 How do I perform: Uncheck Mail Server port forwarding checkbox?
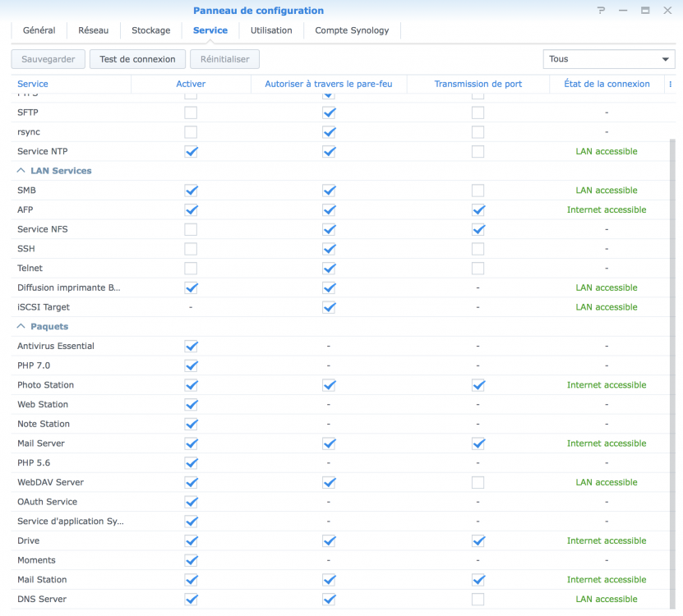pos(478,444)
